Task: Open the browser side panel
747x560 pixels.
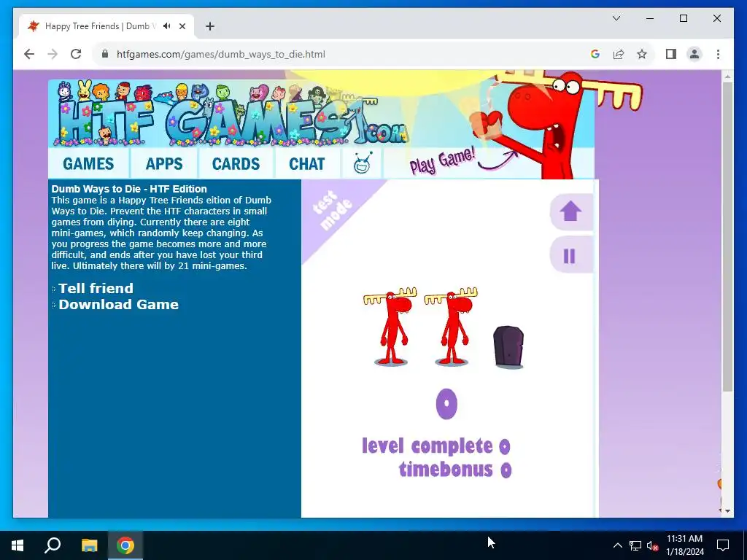Action: point(671,54)
